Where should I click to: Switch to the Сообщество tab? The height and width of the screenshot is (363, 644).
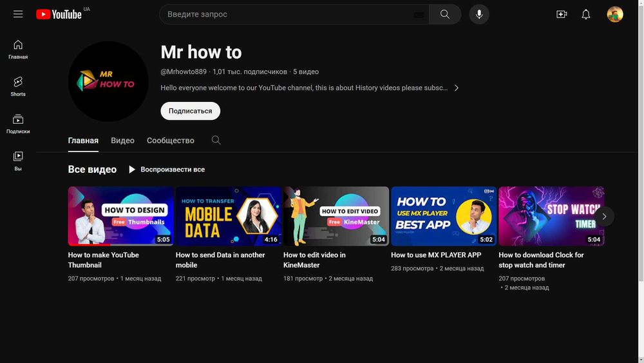tap(171, 141)
